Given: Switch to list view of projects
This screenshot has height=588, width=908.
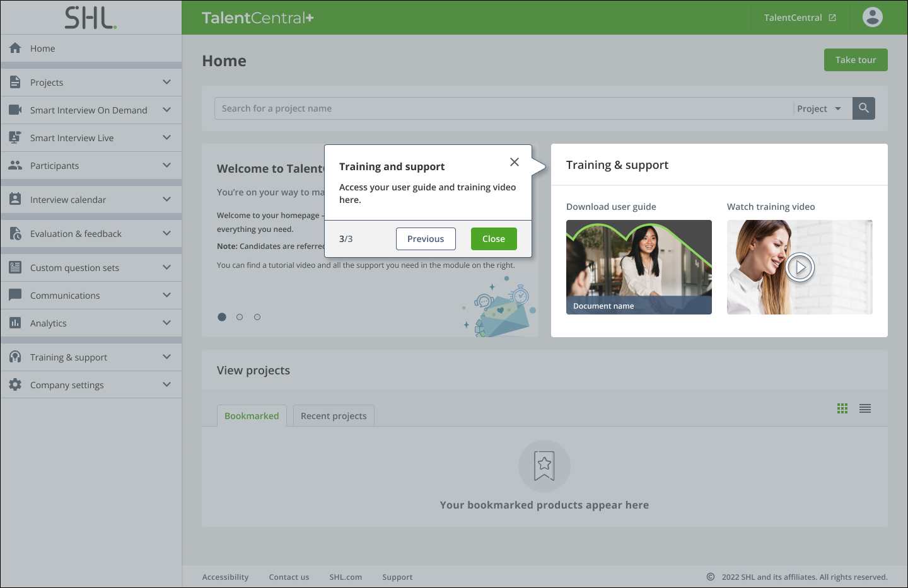Looking at the screenshot, I should click(865, 408).
